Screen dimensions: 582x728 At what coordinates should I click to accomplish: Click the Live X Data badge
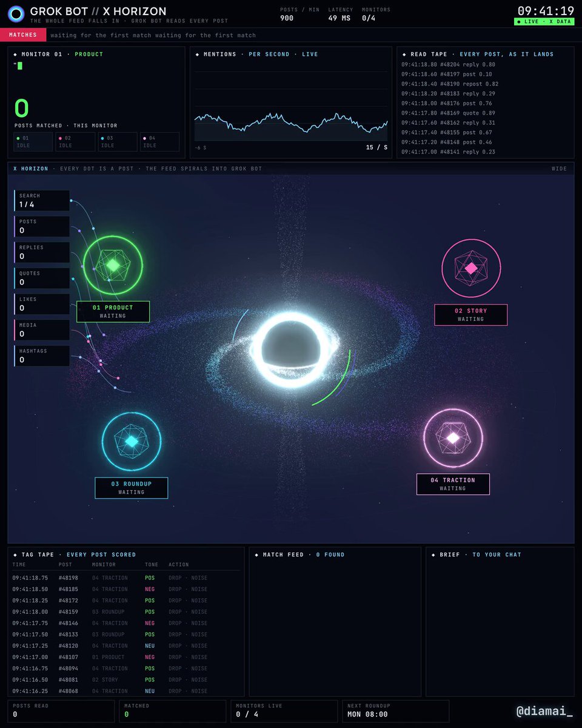(544, 22)
